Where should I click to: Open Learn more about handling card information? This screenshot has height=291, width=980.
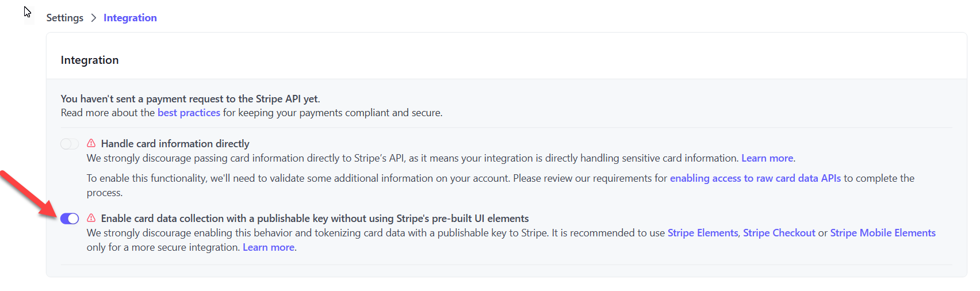click(x=767, y=158)
